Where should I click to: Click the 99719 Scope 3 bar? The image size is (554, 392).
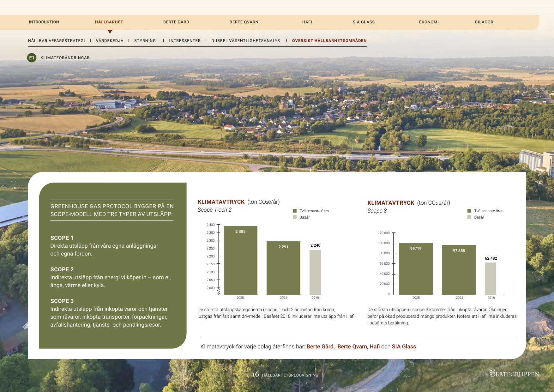(416, 269)
